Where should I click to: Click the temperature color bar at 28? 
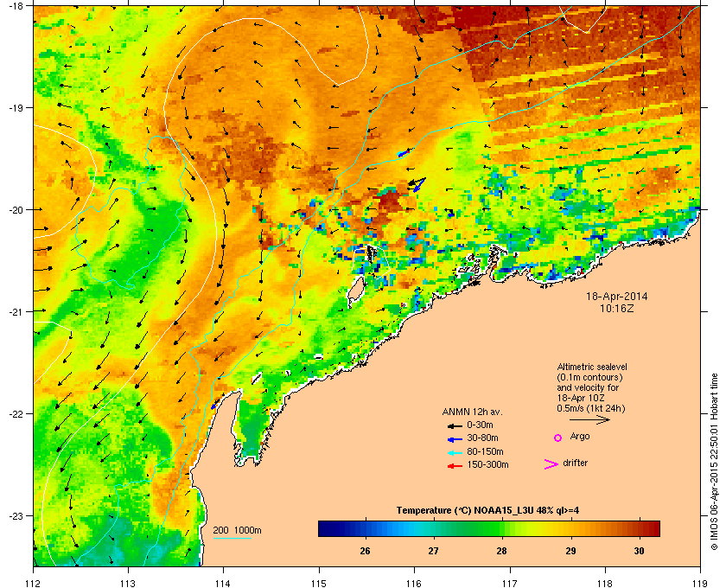point(502,528)
